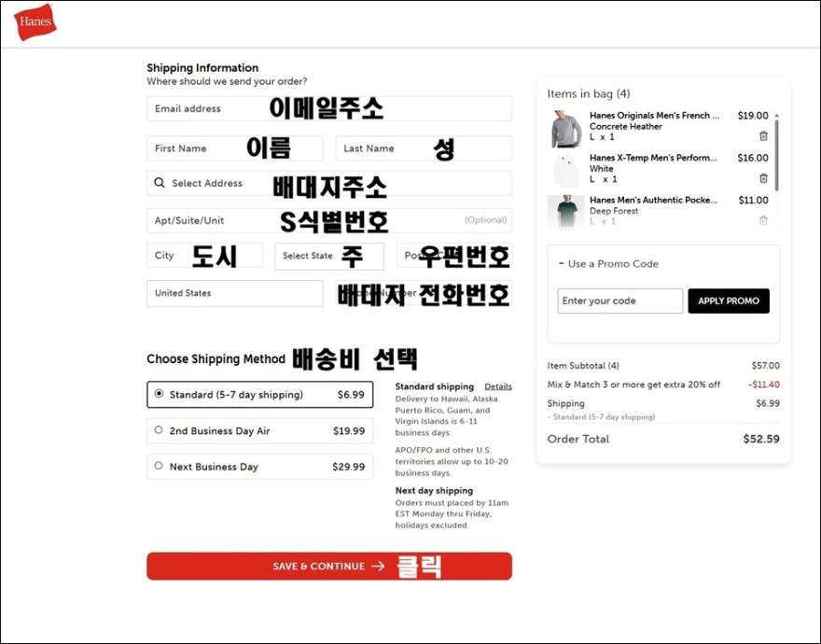821x644 pixels.
Task: Open Hanes X-Temp Men's Perform product title
Action: pyautogui.click(x=653, y=158)
